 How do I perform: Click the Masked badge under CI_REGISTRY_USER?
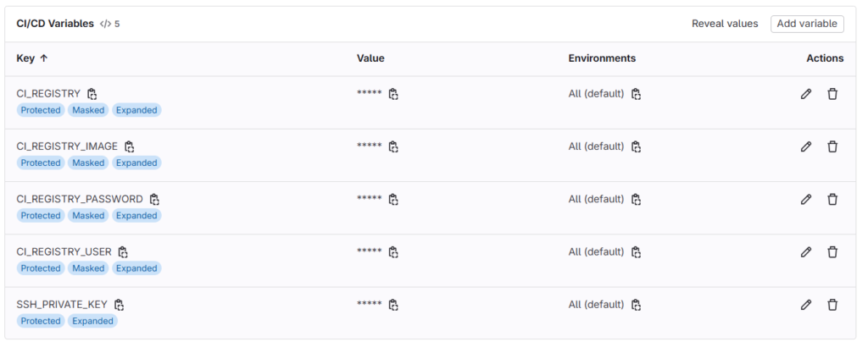tap(88, 268)
